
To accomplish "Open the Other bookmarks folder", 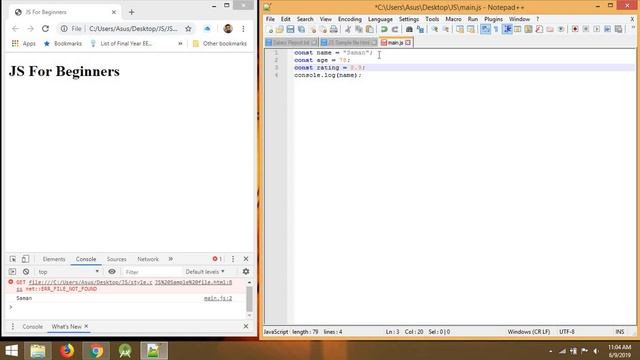I will pos(220,43).
